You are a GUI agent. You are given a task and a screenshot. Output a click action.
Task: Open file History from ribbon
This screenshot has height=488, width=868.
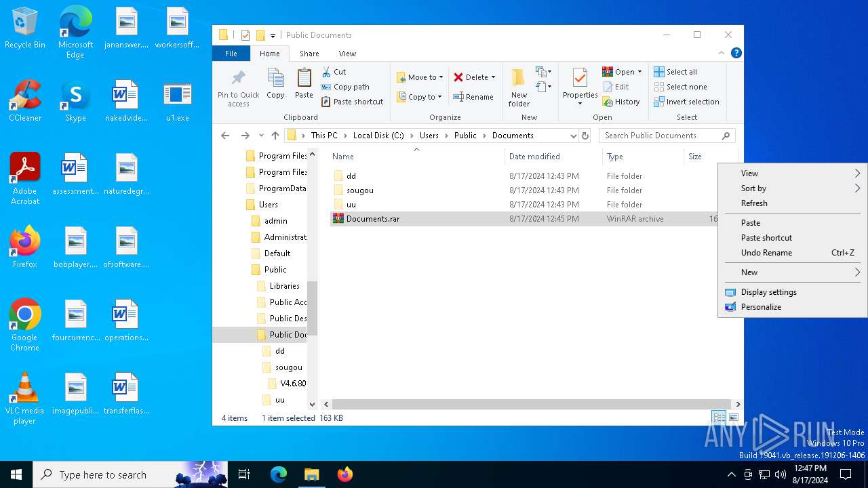[621, 102]
